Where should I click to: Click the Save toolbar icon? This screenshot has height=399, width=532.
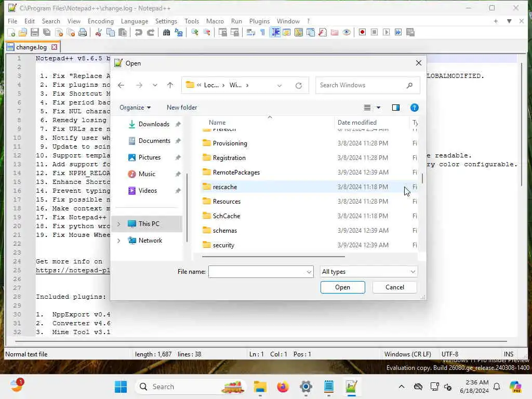[35, 33]
